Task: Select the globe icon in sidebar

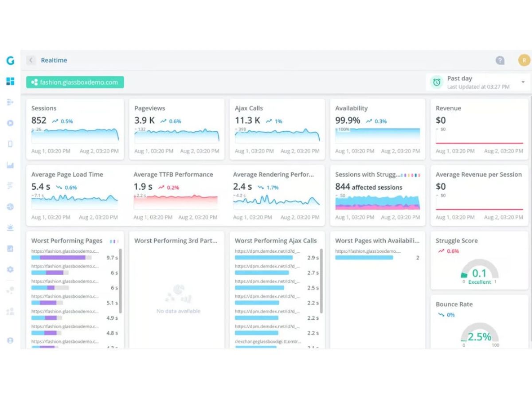Action: (x=10, y=207)
